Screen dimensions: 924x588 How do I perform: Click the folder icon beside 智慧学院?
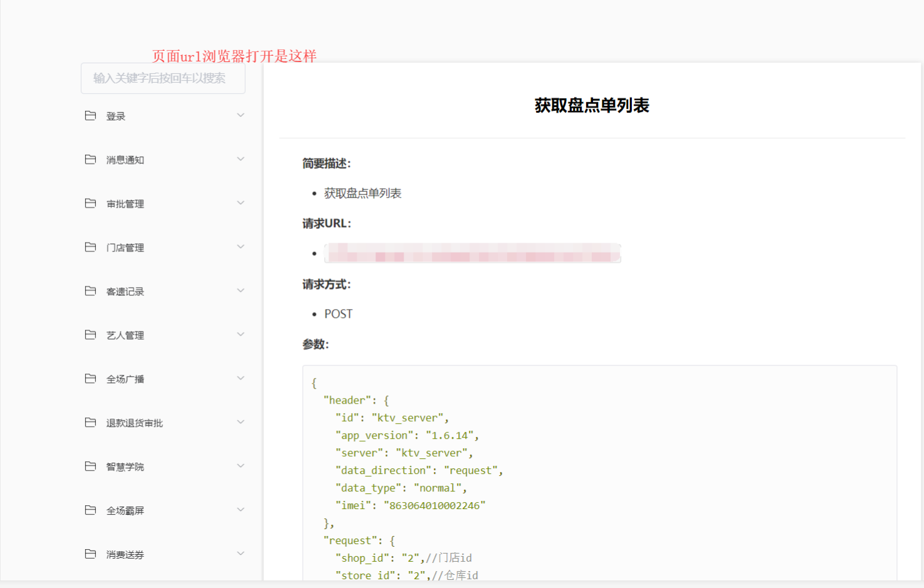[90, 466]
